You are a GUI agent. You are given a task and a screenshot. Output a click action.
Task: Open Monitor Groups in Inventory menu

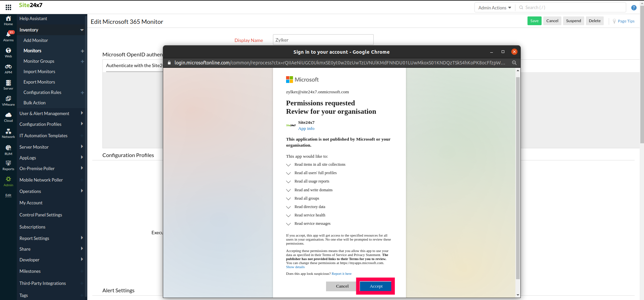point(39,61)
